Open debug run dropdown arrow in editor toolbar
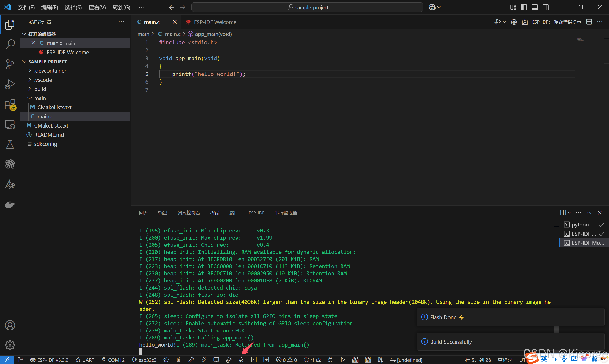Image resolution: width=609 pixels, height=364 pixels. 504,22
